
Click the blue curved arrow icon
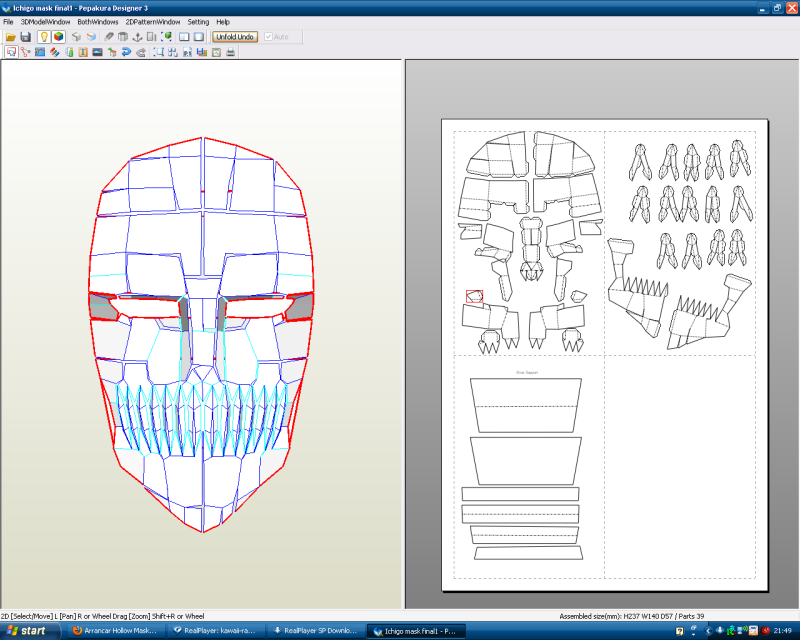coord(126,52)
